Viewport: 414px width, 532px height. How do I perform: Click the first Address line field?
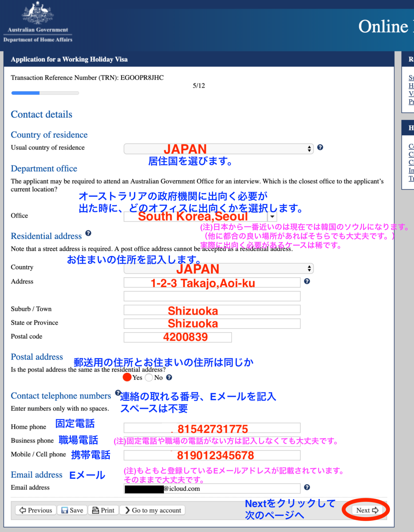[212, 282]
